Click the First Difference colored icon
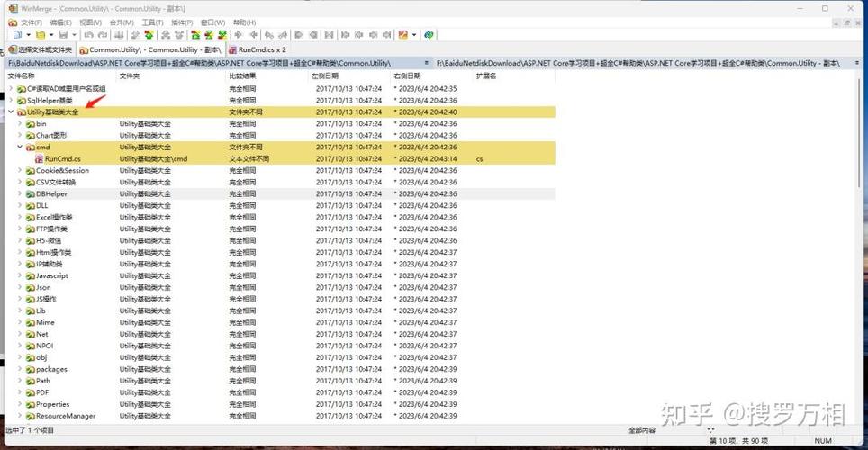The height and width of the screenshot is (450, 868). coord(194,35)
